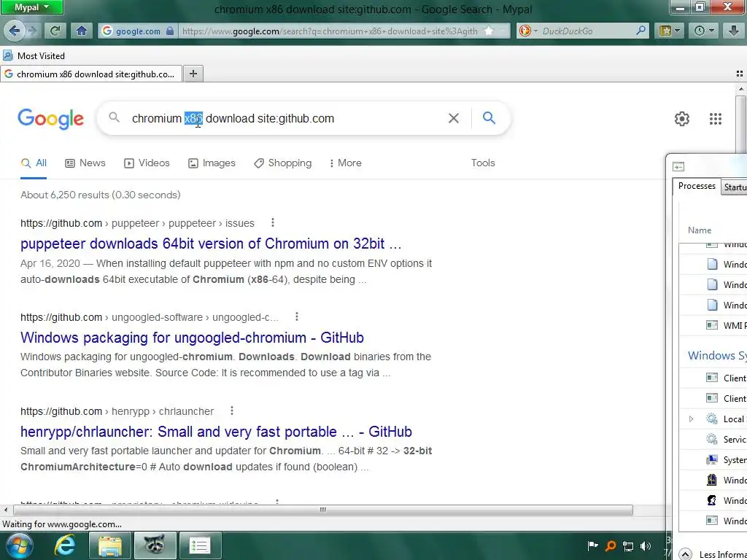
Task: Submit search with blue magnifier icon
Action: tap(489, 117)
